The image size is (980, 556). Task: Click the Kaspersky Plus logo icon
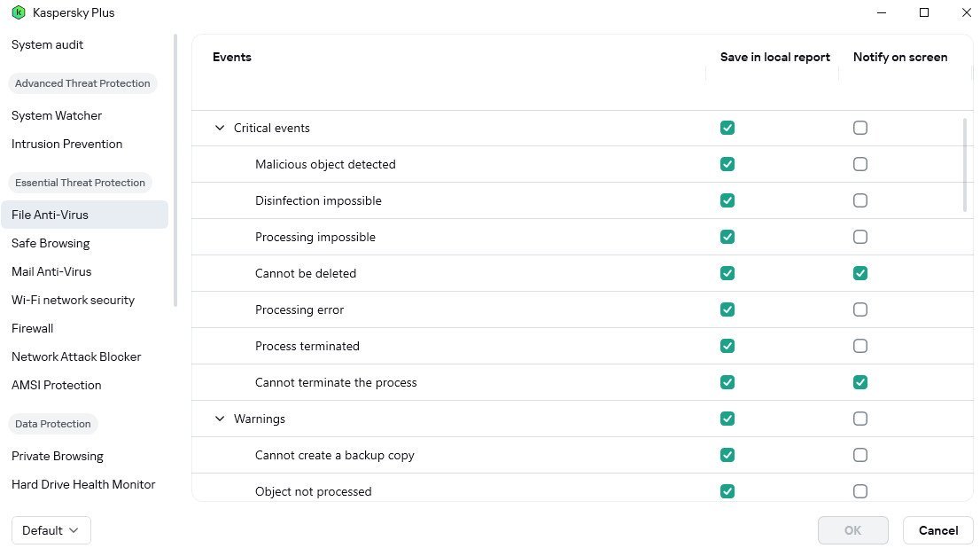pyautogui.click(x=19, y=12)
